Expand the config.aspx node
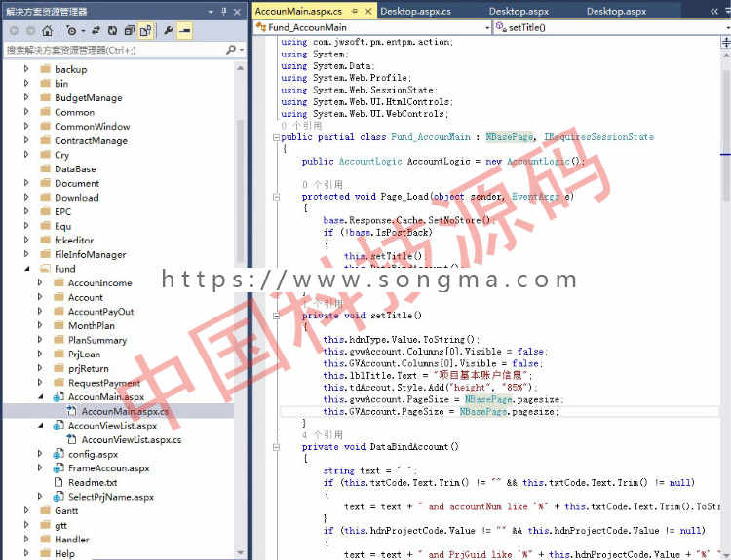 pyautogui.click(x=40, y=454)
